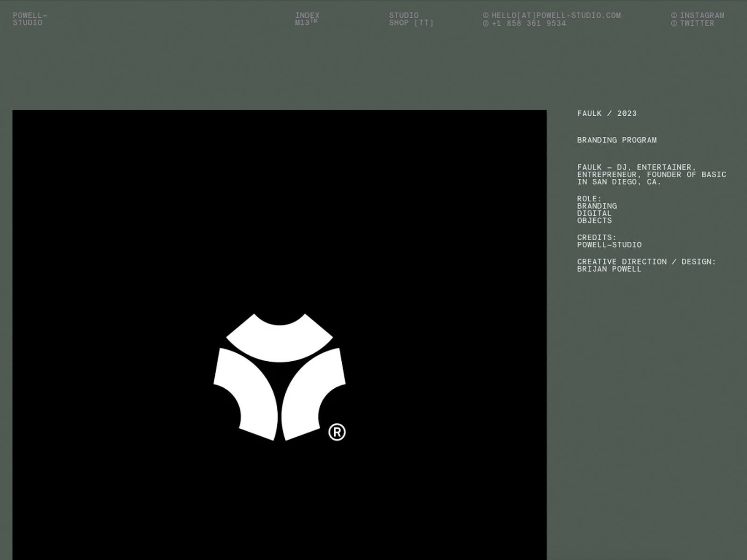This screenshot has height=560, width=747.
Task: Open the Instagram link
Action: coord(702,15)
